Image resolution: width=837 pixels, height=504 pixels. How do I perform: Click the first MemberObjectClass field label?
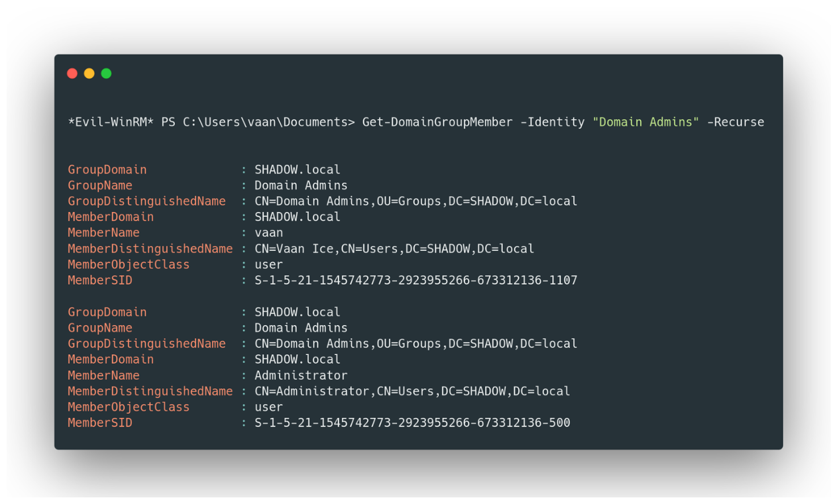tap(129, 265)
